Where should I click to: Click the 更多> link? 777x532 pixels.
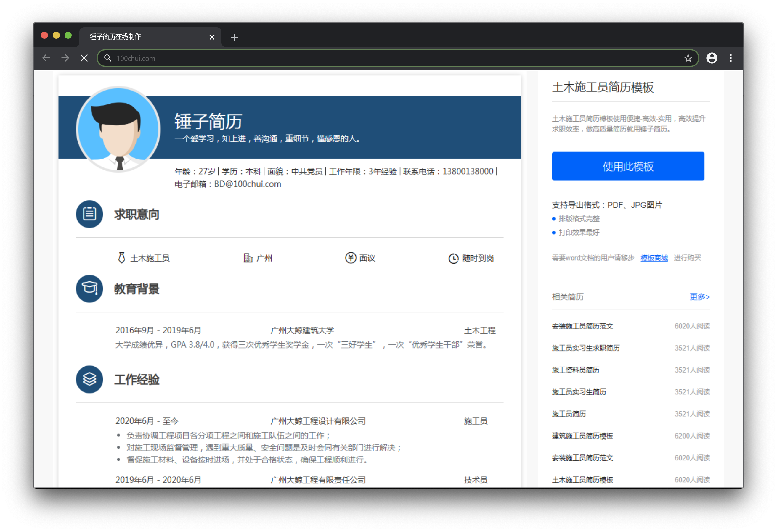699,297
